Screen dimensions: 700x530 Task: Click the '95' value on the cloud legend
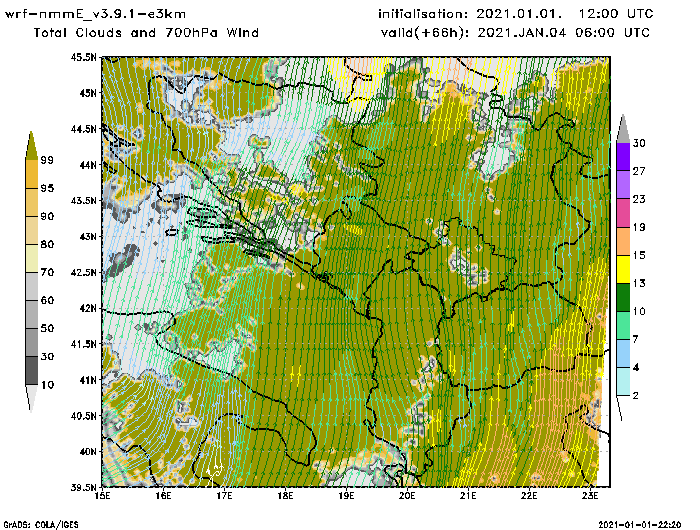tap(47, 188)
